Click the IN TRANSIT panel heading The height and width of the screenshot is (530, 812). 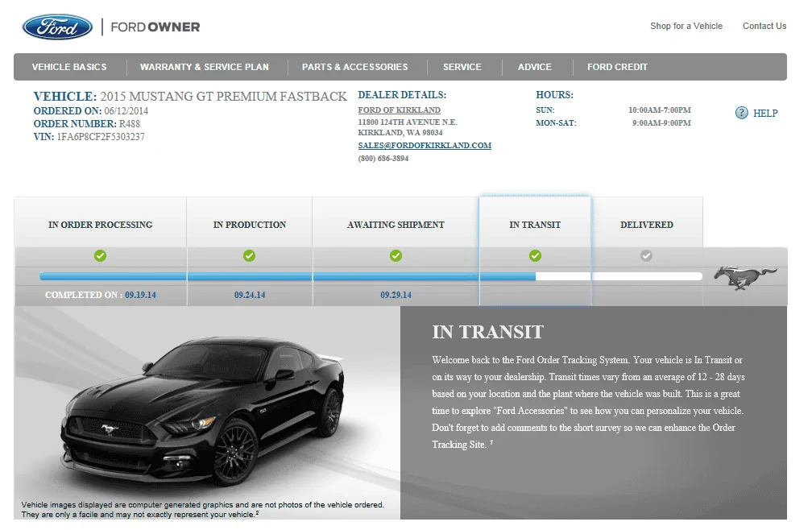[488, 332]
